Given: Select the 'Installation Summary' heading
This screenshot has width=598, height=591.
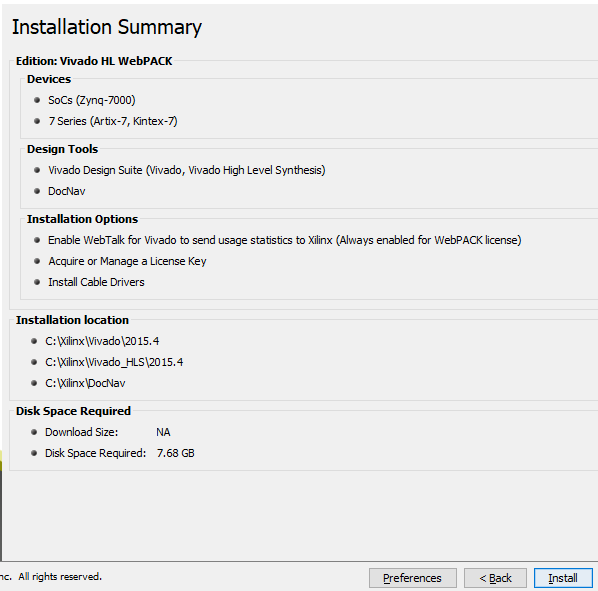Looking at the screenshot, I should tap(107, 27).
